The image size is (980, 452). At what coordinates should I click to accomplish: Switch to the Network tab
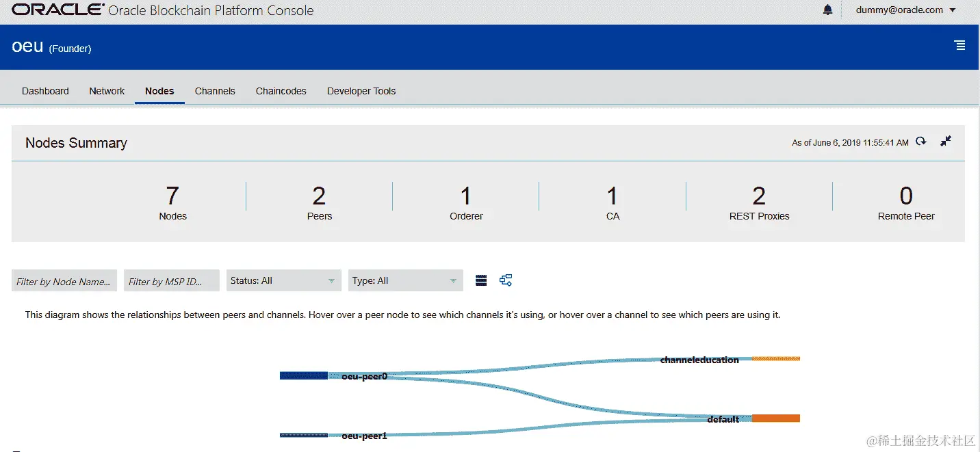[107, 91]
